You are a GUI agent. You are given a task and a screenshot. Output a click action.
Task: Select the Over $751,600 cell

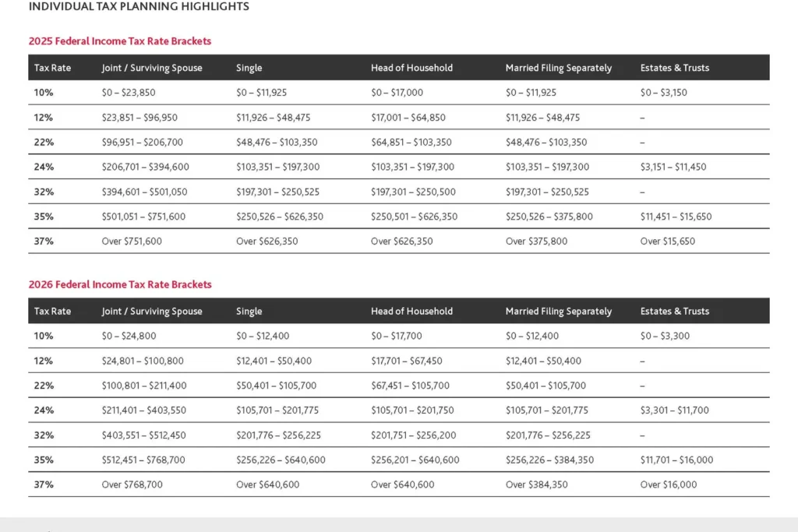132,241
